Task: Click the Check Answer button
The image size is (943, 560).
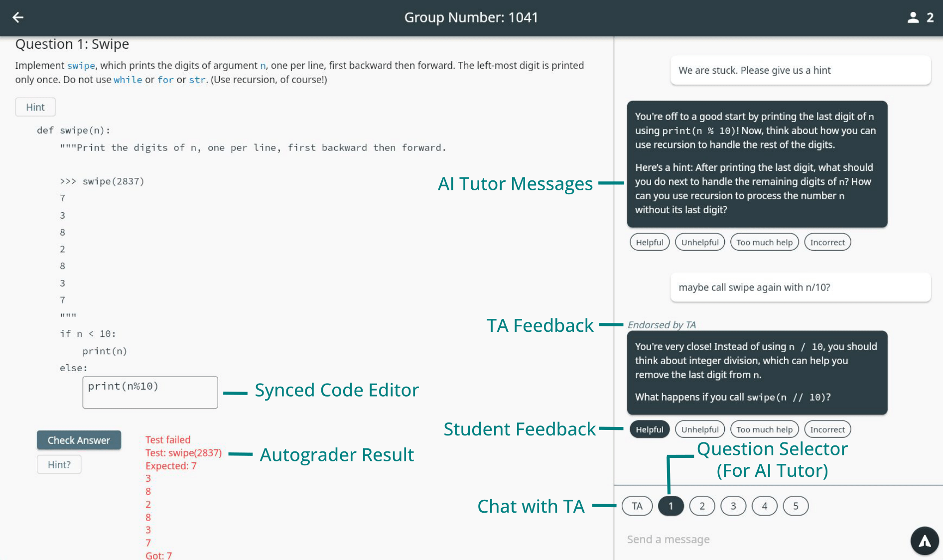Action: (x=79, y=440)
